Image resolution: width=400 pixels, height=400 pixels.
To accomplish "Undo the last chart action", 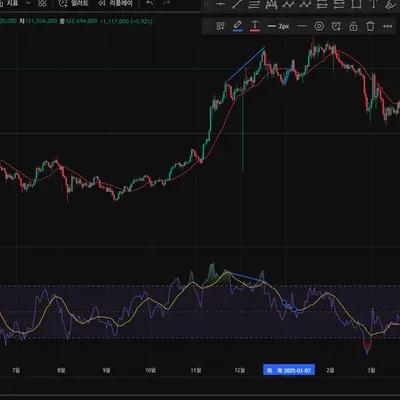I will click(x=150, y=3).
